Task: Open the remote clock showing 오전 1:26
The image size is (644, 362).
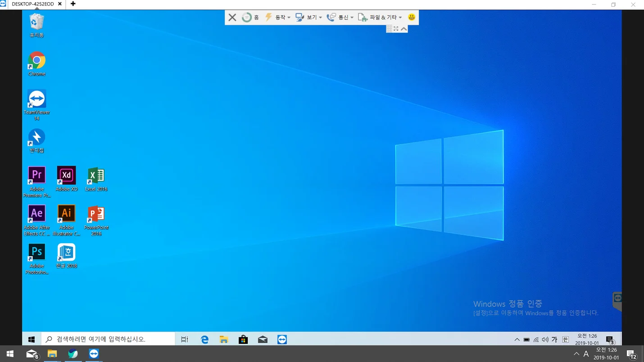Action: (x=587, y=339)
